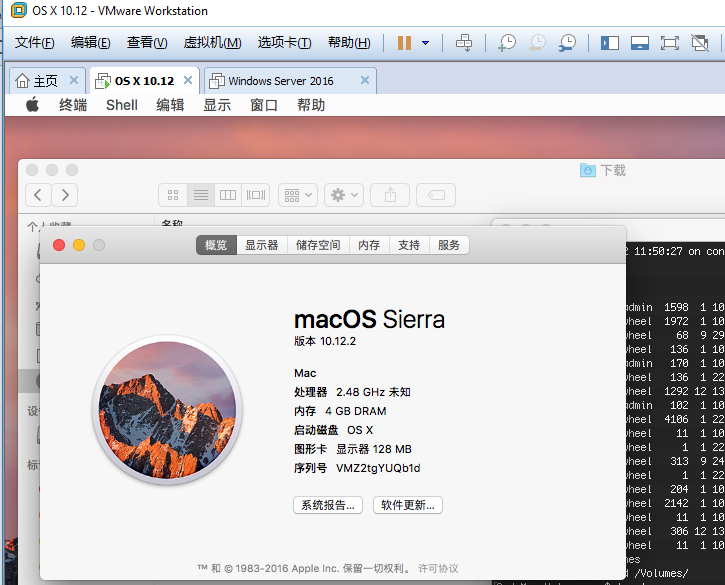
Task: Select the 储存空间 tab
Action: tap(318, 245)
